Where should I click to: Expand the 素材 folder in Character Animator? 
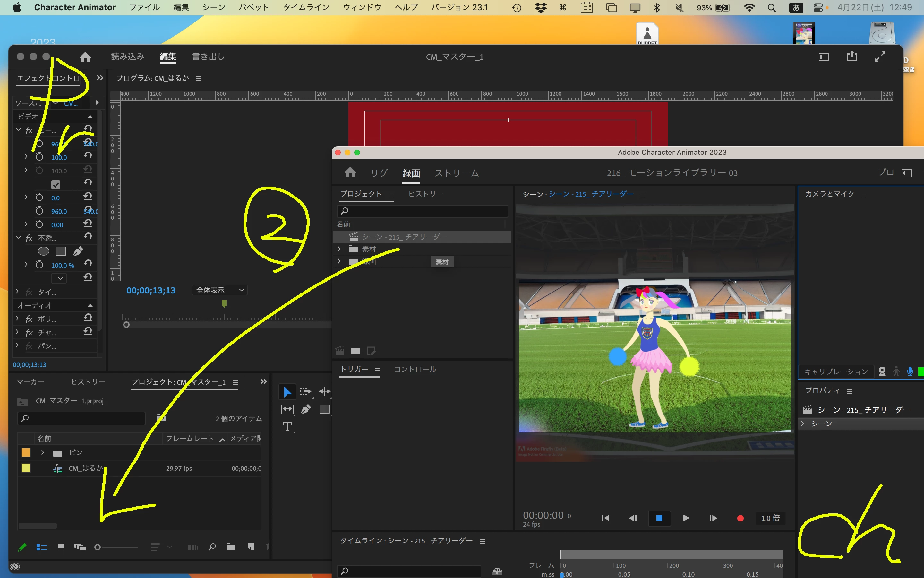(x=339, y=249)
